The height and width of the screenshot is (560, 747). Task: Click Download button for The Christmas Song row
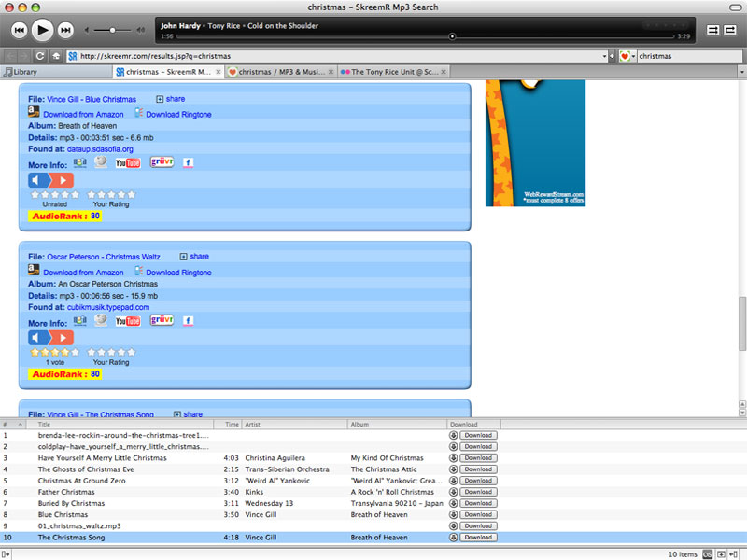[478, 538]
